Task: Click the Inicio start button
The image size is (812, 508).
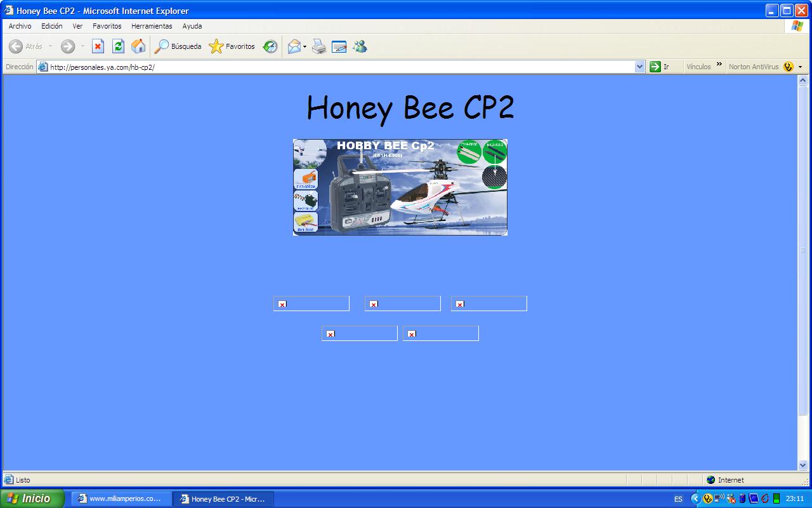Action: click(32, 498)
